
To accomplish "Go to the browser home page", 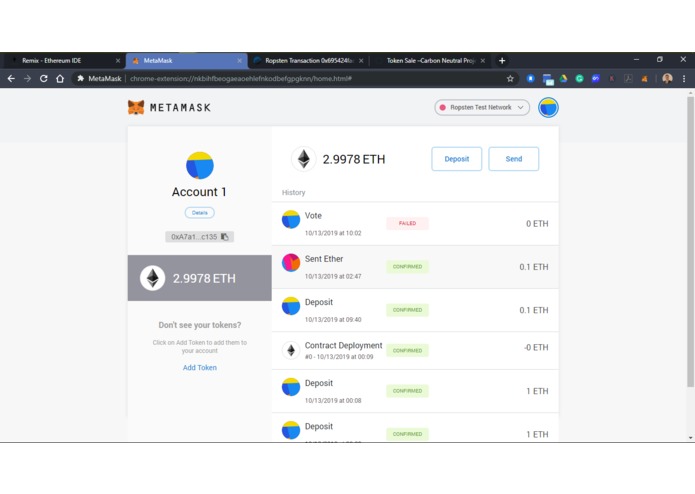I will point(60,78).
